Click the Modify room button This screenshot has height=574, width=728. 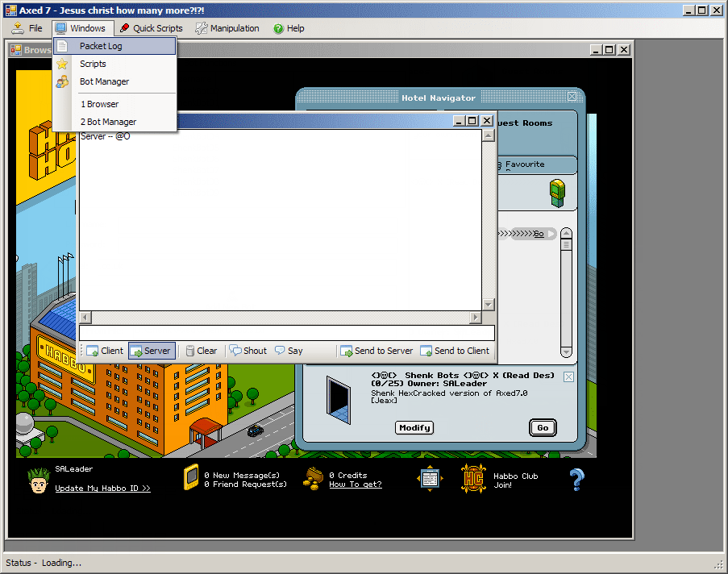pyautogui.click(x=414, y=428)
